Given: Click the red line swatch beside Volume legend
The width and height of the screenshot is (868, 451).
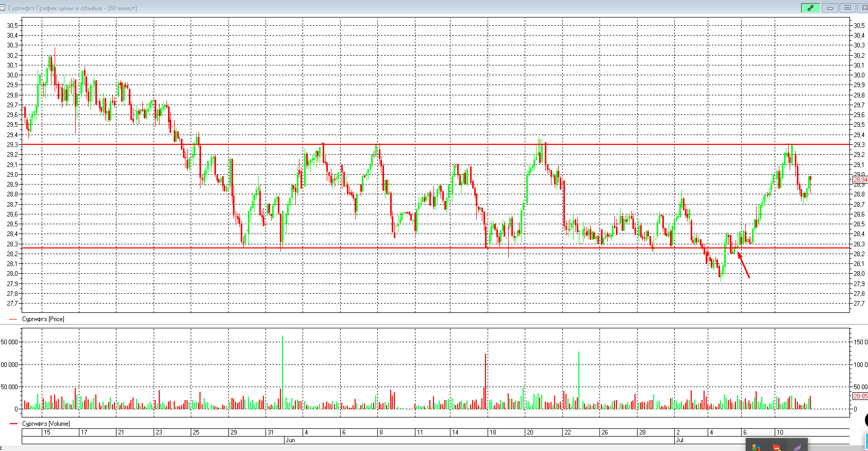Looking at the screenshot, I should click(14, 424).
